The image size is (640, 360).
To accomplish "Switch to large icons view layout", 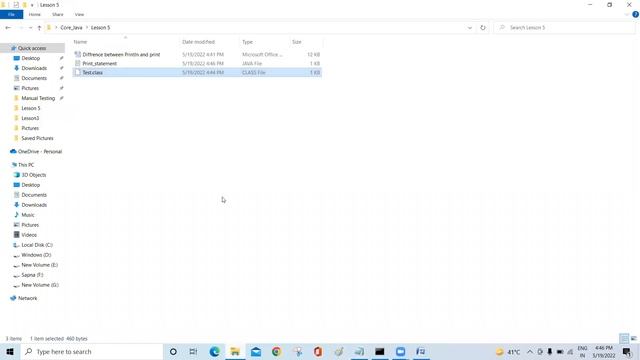I will [x=634, y=338].
